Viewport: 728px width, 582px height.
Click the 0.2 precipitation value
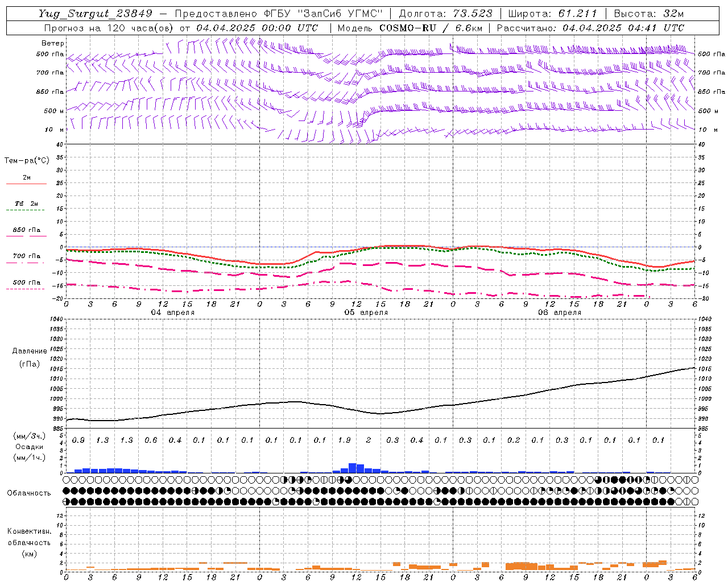[514, 440]
